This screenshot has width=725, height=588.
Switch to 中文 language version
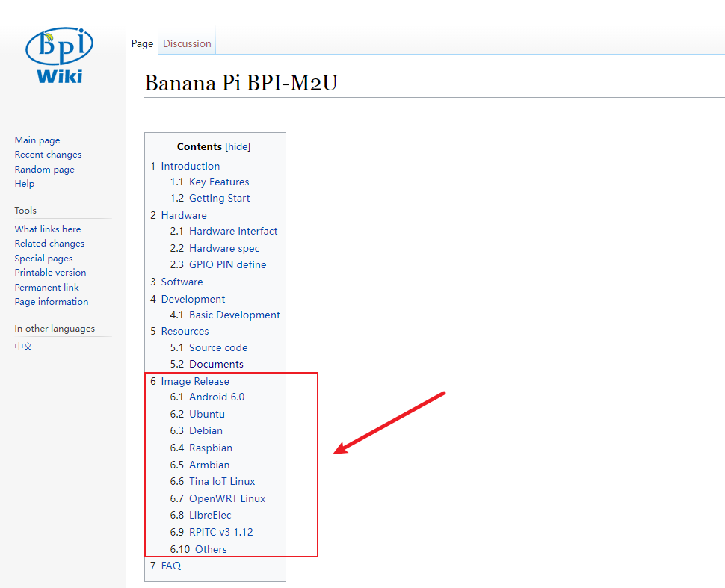(x=24, y=346)
